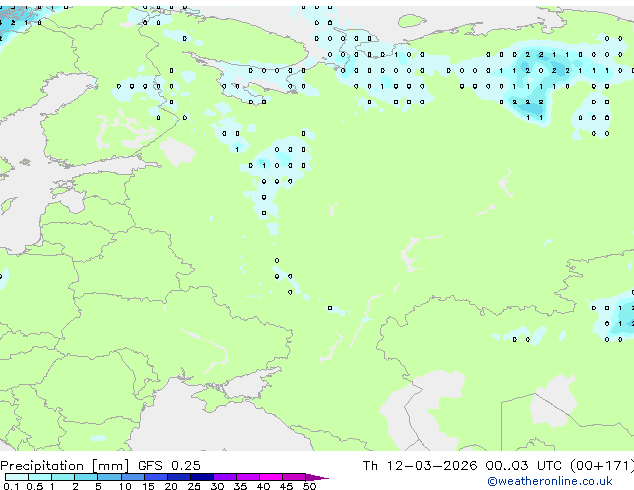Click the 0.5–1 mm legend color swatch

tap(40, 477)
